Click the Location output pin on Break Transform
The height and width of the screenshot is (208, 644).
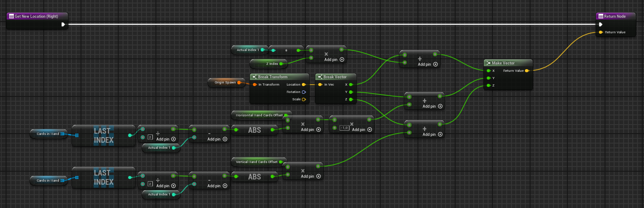pos(304,84)
